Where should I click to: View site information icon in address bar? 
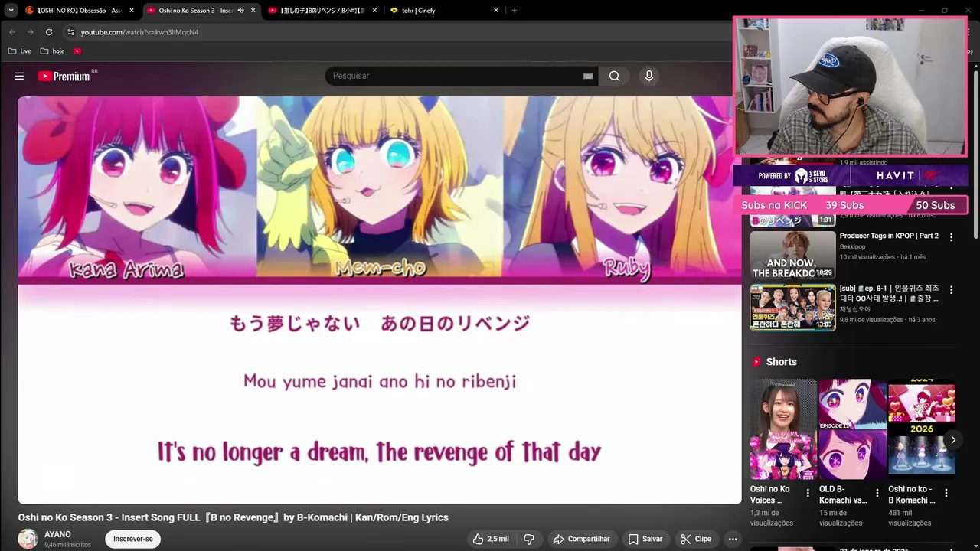point(70,32)
